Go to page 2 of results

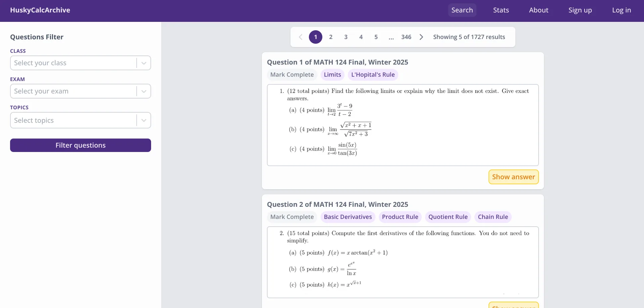331,37
